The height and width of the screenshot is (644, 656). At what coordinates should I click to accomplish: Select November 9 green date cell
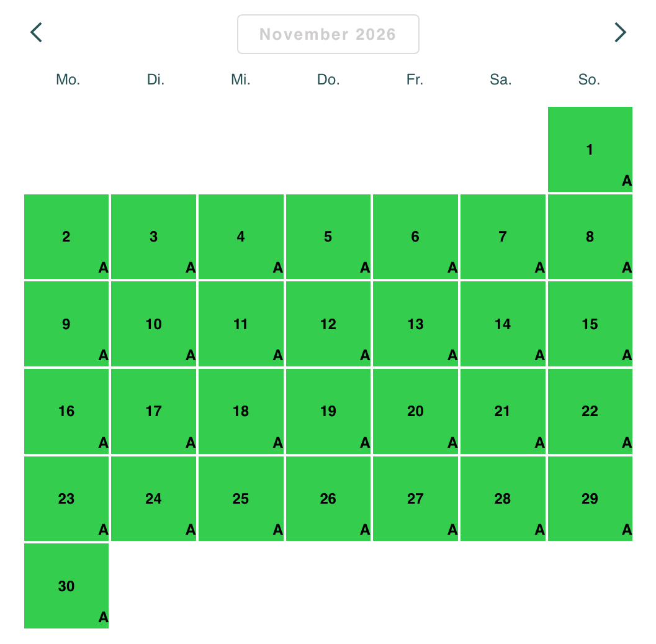[66, 324]
